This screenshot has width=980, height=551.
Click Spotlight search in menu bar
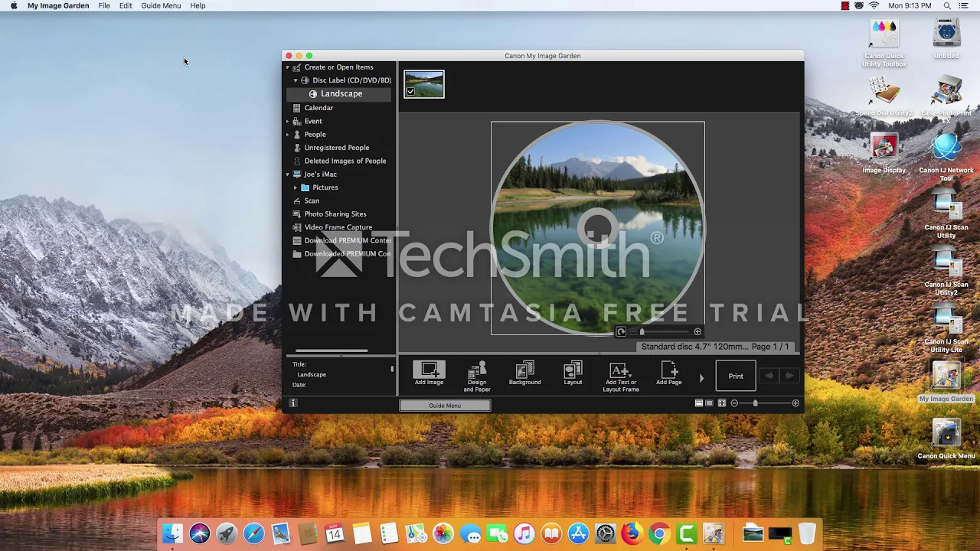click(947, 5)
